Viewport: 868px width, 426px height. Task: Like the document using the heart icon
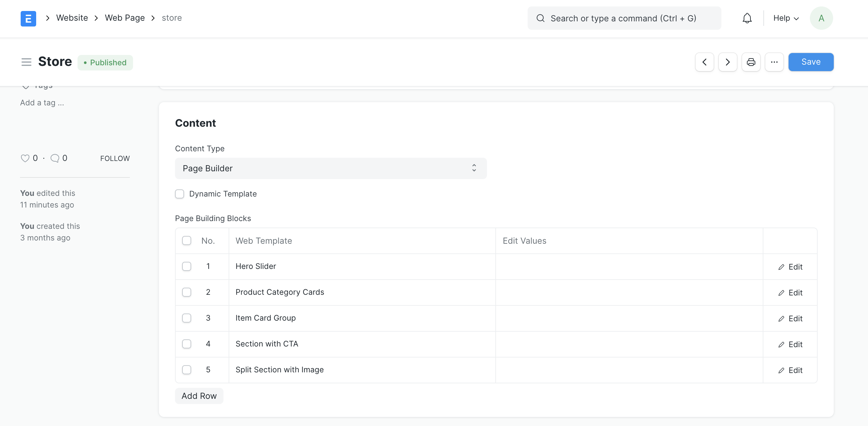25,158
